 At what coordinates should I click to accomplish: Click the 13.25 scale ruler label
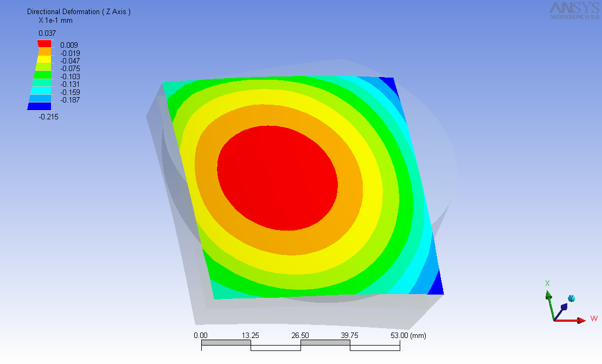(x=251, y=336)
